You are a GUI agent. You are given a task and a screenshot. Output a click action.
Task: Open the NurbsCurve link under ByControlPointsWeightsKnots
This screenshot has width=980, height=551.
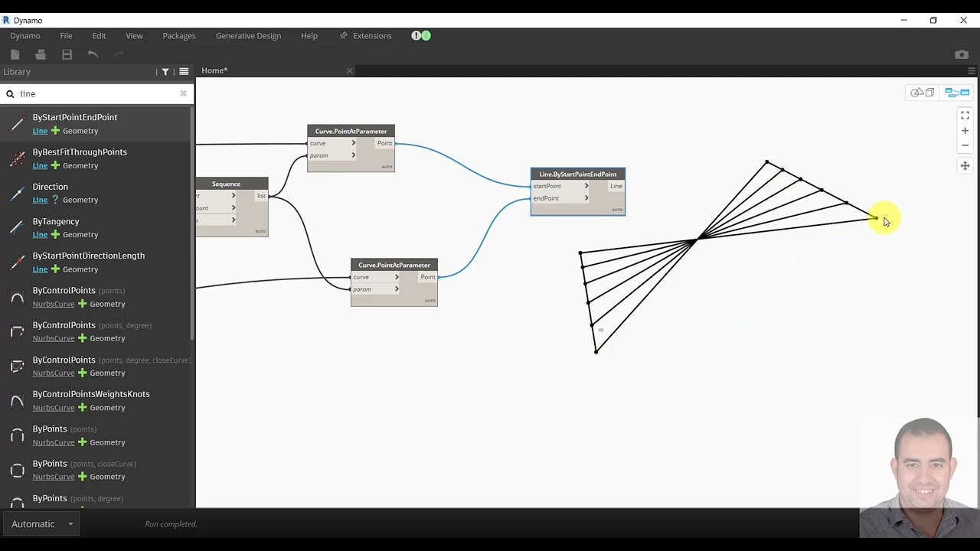pyautogui.click(x=54, y=408)
